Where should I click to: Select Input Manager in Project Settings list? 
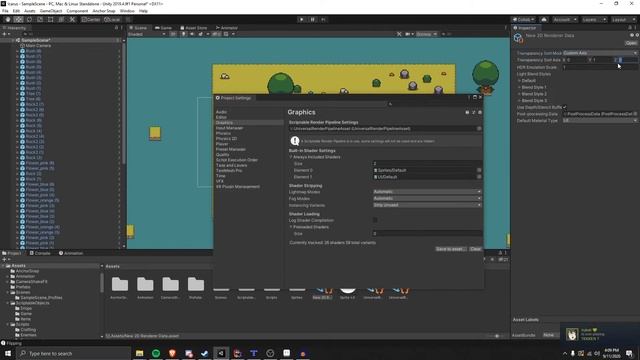coord(229,128)
